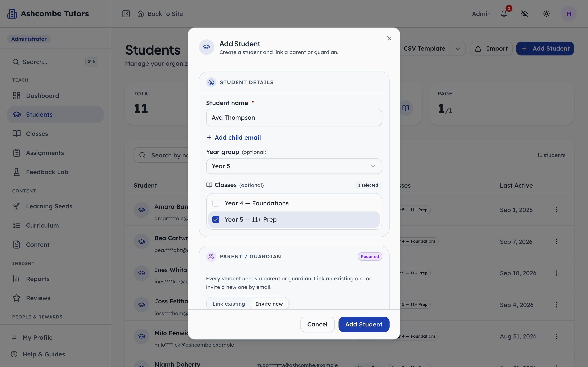Switch theme with the sun icon
588x367 pixels.
(x=546, y=14)
